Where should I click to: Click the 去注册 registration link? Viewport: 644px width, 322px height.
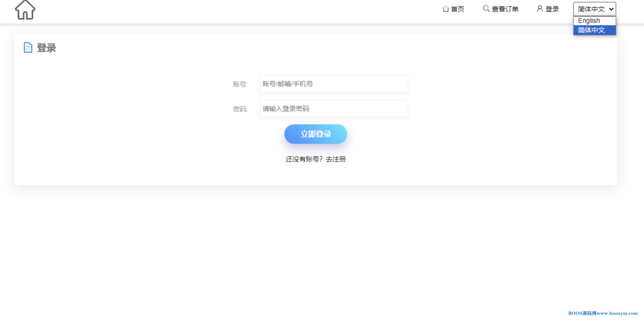(336, 159)
